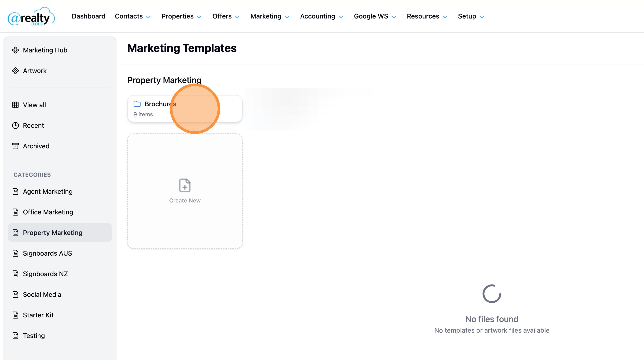Click the Recent clock icon
This screenshot has width=644, height=360.
[x=15, y=125]
